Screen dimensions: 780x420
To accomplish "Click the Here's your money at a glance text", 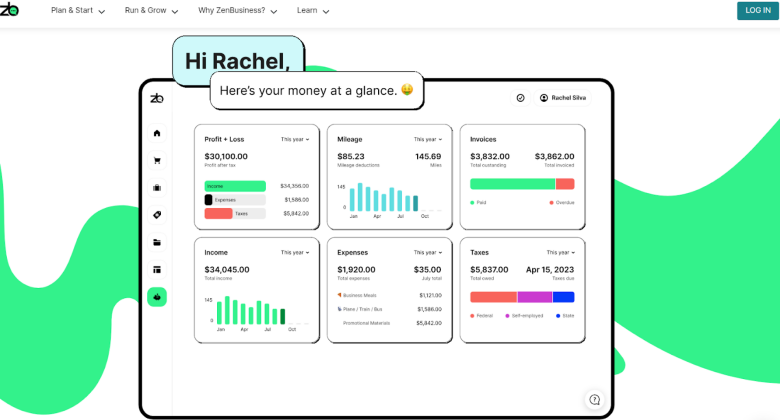I will (308, 91).
